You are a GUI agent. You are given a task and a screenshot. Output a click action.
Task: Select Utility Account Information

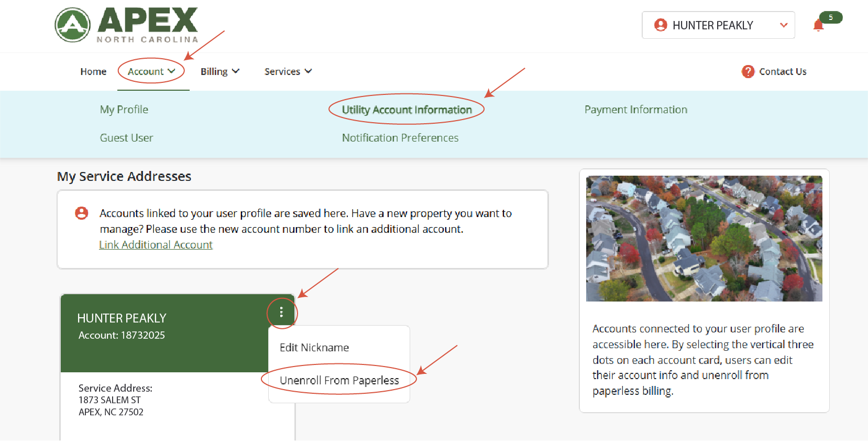click(x=406, y=110)
